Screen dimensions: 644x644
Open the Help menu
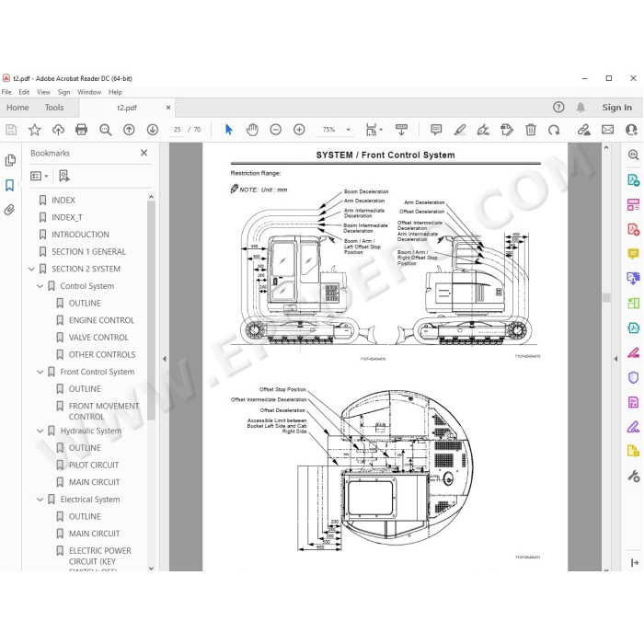(x=115, y=92)
